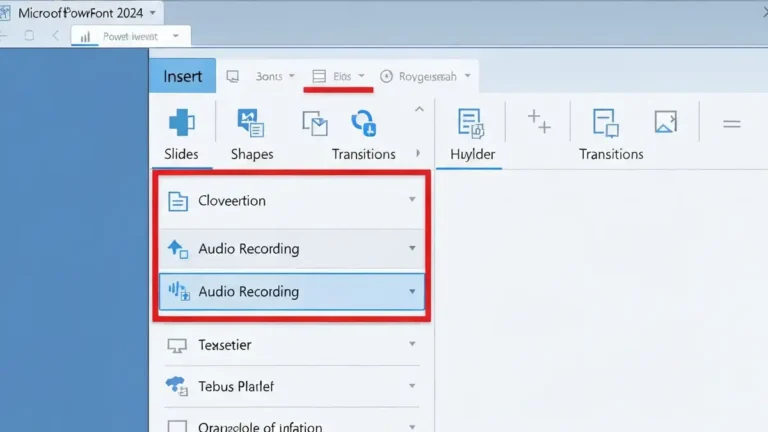Collapse the ribbon with the up chevron

pyautogui.click(x=419, y=109)
